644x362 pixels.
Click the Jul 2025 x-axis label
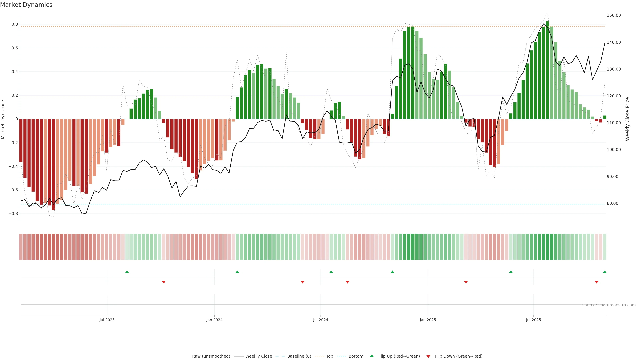click(x=533, y=320)
